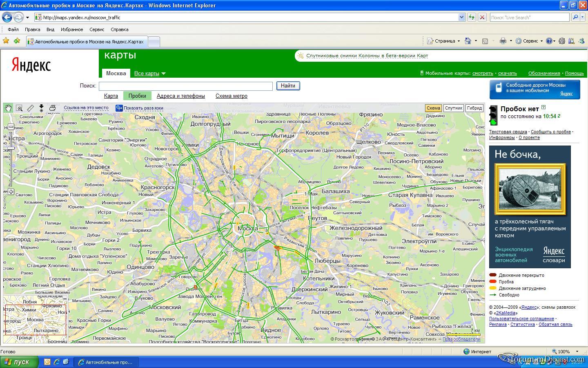Open the Справка menu
588x368 pixels.
click(119, 29)
